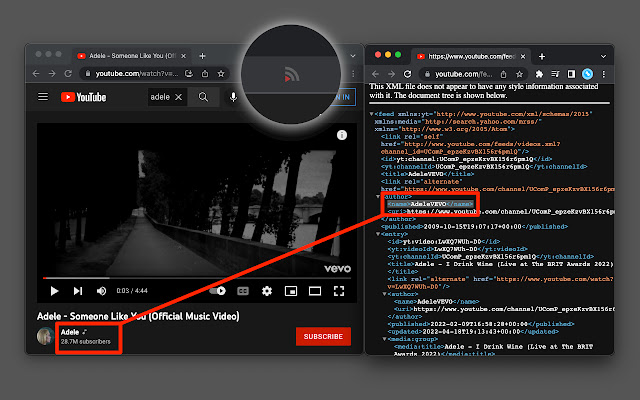
Task: Click the '28.7M subscribers' text
Action: pyautogui.click(x=85, y=342)
